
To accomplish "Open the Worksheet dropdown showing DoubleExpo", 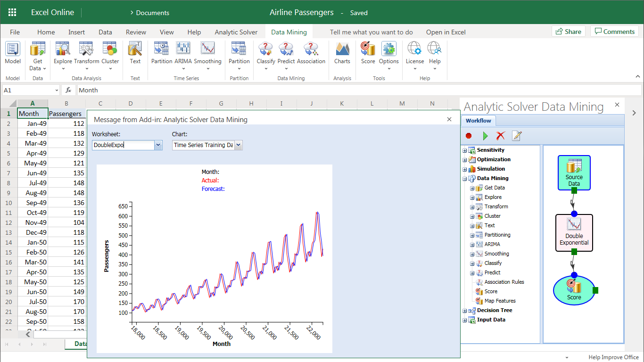I will click(x=158, y=145).
